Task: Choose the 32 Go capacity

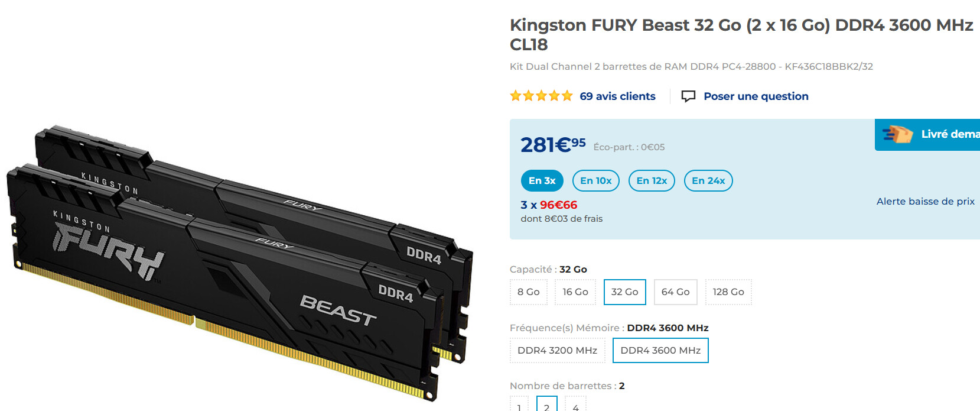Action: (625, 292)
